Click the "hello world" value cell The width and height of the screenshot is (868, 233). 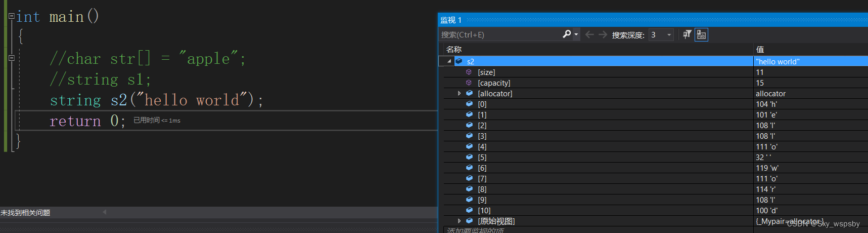coord(778,62)
